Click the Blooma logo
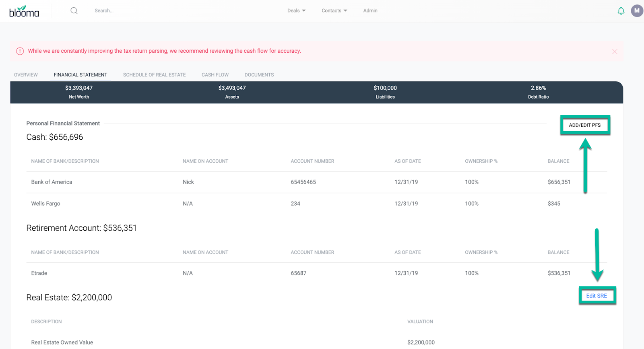Viewport: 644px width, 349px height. click(24, 11)
